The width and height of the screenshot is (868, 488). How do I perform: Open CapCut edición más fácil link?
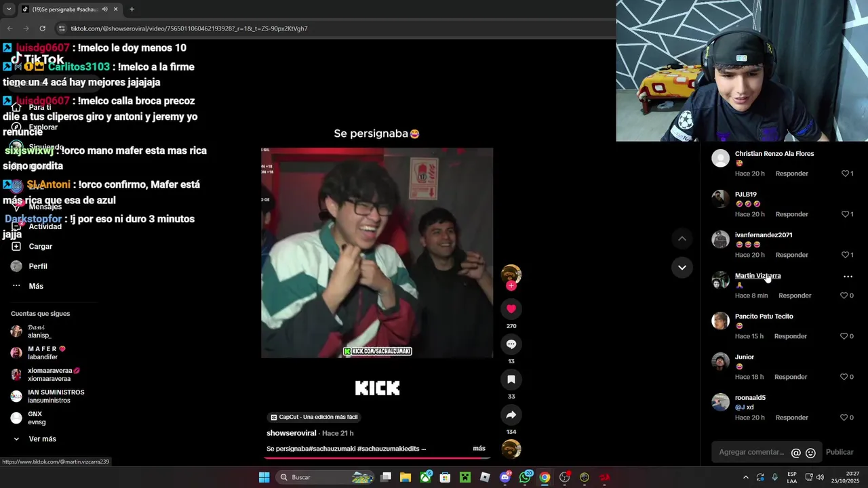314,417
